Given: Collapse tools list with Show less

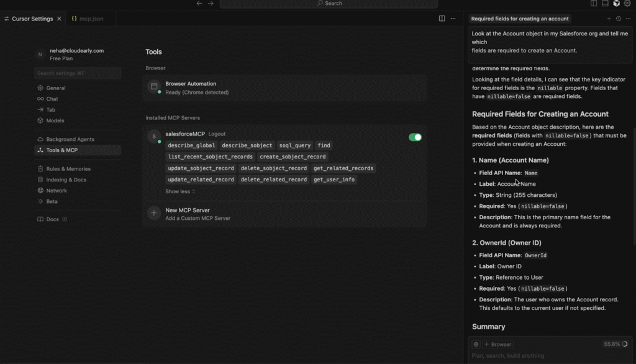Looking at the screenshot, I should [180, 191].
